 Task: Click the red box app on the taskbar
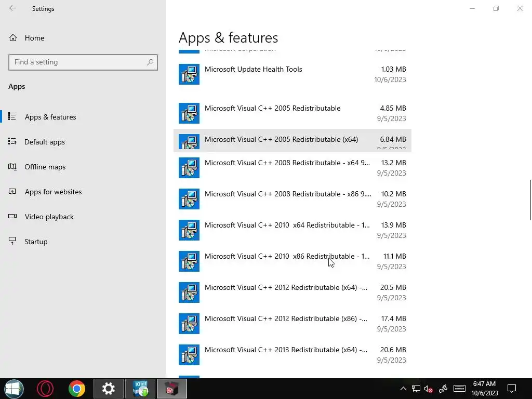click(171, 389)
